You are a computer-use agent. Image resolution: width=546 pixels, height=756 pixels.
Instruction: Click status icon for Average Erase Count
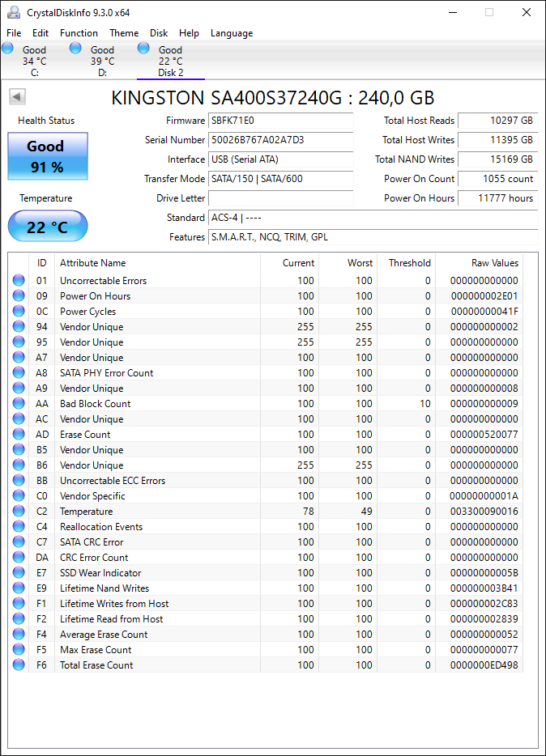click(19, 634)
